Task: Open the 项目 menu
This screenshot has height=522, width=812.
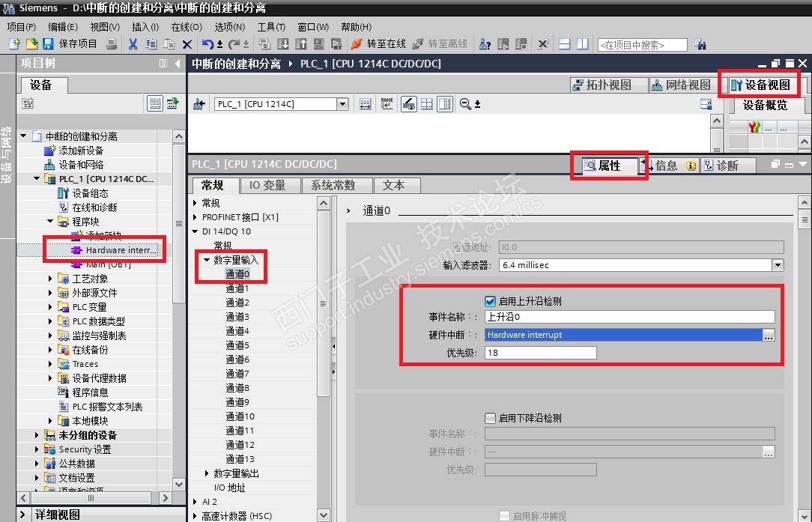Action: pos(21,27)
